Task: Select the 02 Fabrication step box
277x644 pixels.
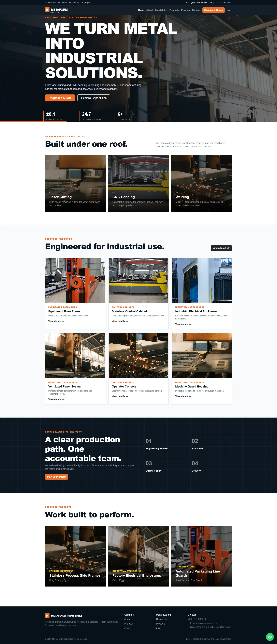Action: (x=210, y=444)
